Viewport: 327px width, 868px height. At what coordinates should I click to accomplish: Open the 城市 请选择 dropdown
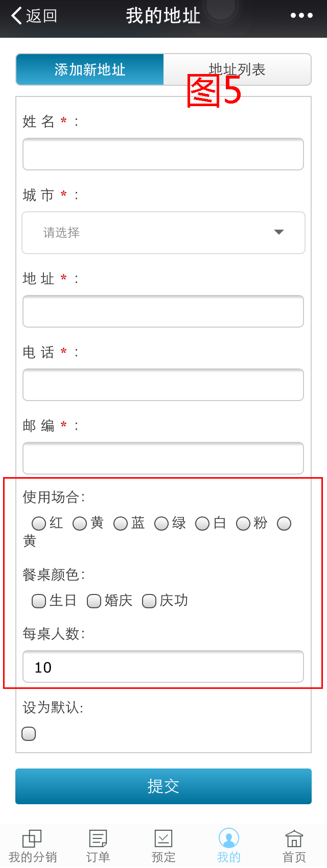tap(163, 233)
